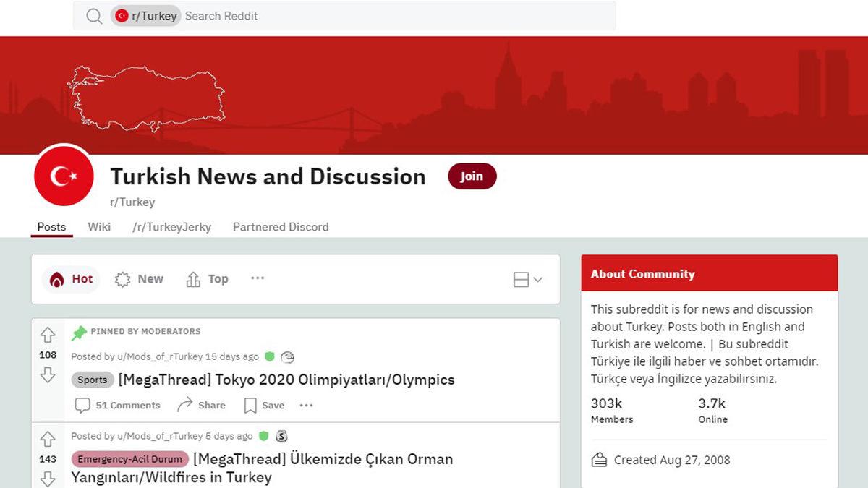Sort posts by New
Image resolution: width=868 pixels, height=488 pixels.
coord(140,279)
